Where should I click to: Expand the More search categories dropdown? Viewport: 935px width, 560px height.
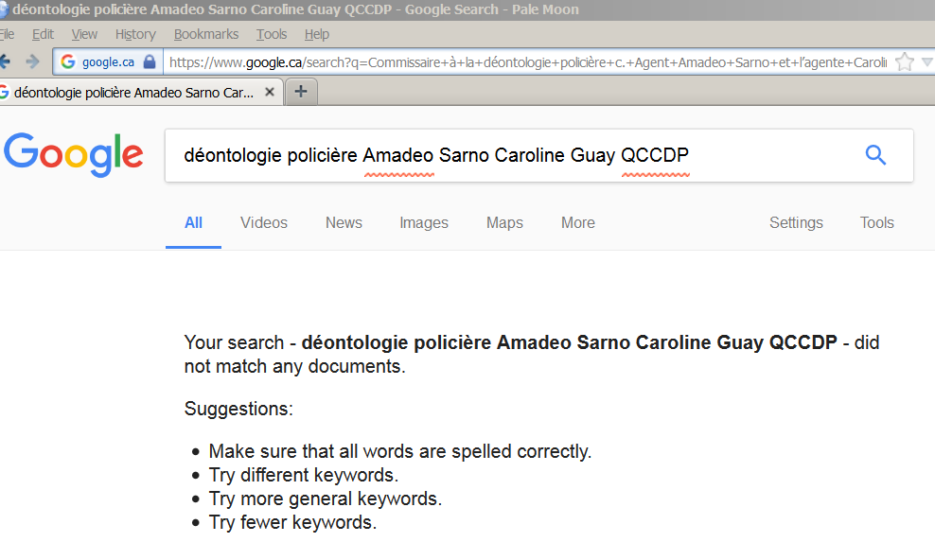[577, 223]
